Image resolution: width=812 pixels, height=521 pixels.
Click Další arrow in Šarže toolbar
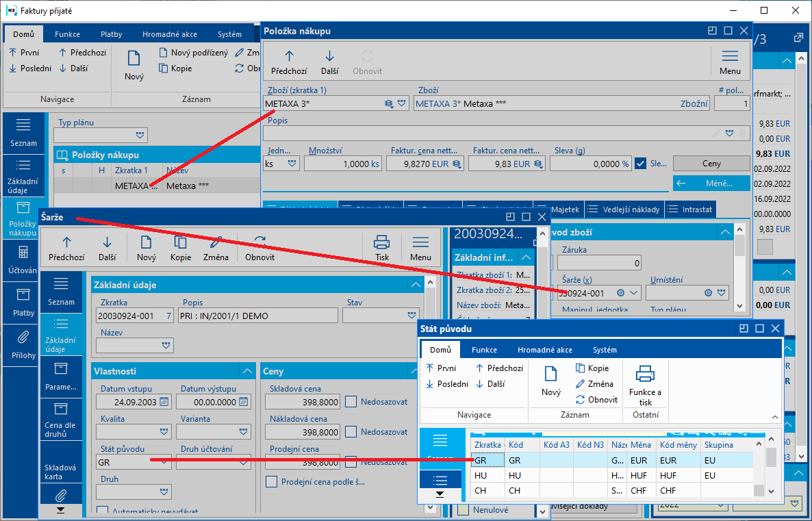tap(107, 248)
